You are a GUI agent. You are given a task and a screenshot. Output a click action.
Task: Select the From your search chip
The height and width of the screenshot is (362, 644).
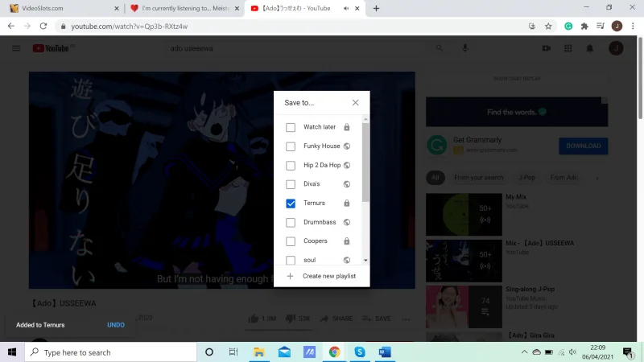(x=478, y=178)
